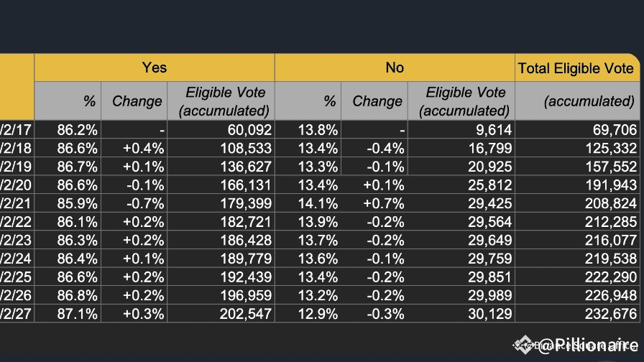Click the 232,676 total vote cell

(576, 314)
